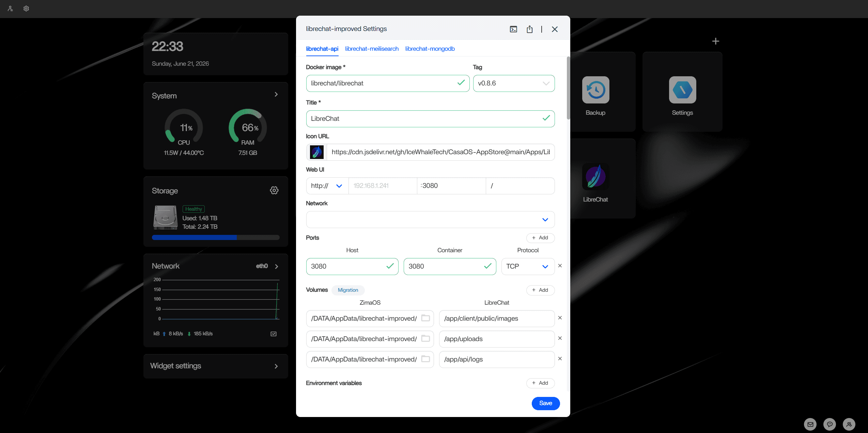Expand the Network widget chevron

[277, 267]
